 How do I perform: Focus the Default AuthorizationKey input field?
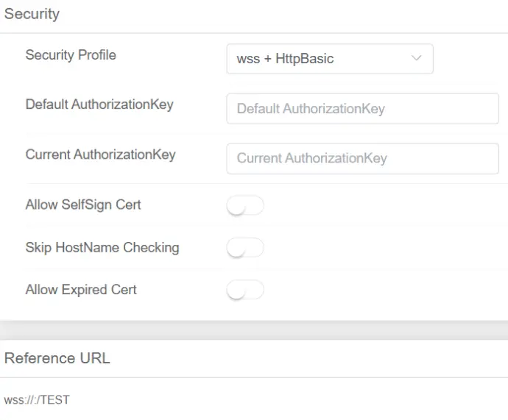(362, 109)
